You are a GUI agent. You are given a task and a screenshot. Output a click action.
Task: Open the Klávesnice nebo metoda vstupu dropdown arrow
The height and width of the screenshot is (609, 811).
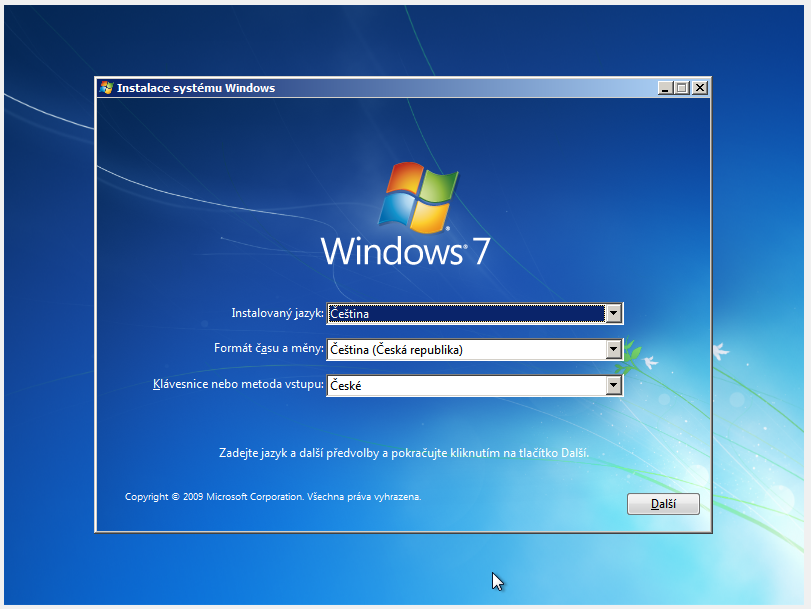pos(613,385)
